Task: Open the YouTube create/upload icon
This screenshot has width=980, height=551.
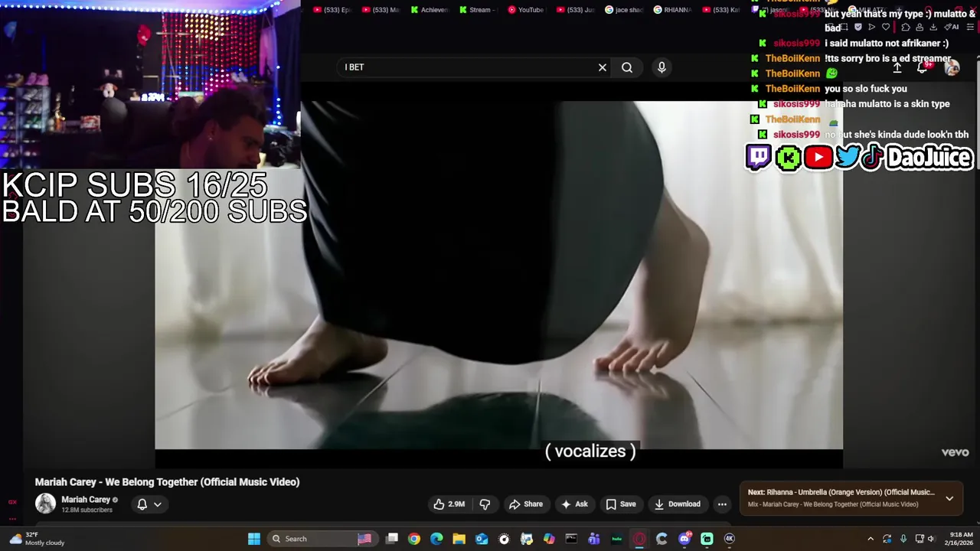Action: (x=897, y=67)
